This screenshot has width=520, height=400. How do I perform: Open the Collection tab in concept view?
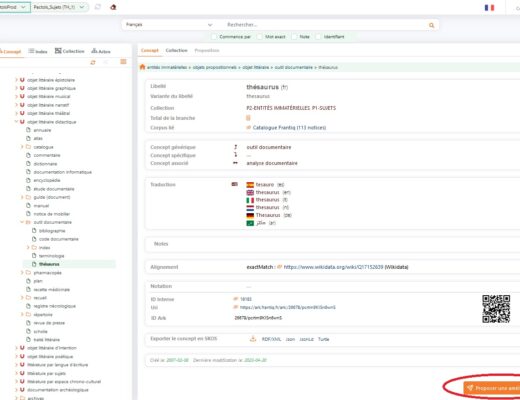(176, 50)
